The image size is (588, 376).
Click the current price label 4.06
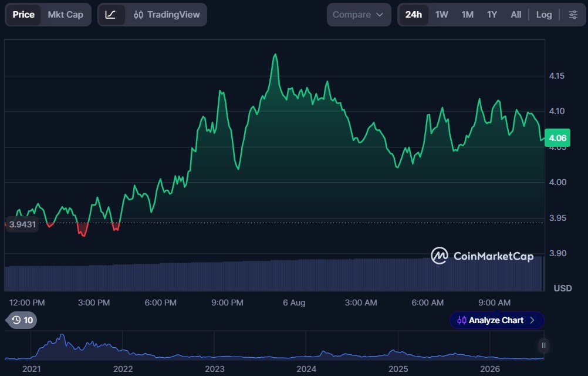pos(557,137)
